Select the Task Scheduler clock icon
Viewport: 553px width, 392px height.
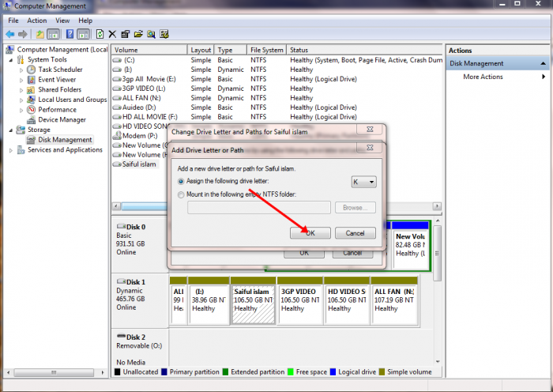[32, 70]
